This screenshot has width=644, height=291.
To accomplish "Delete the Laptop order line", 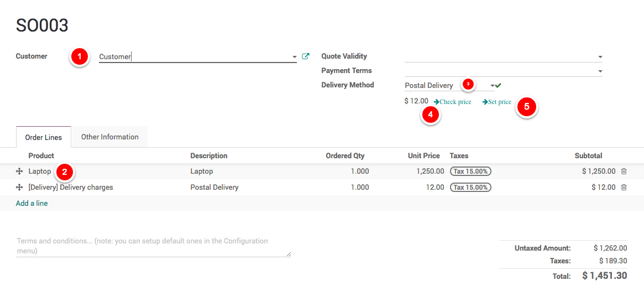I will coord(624,172).
